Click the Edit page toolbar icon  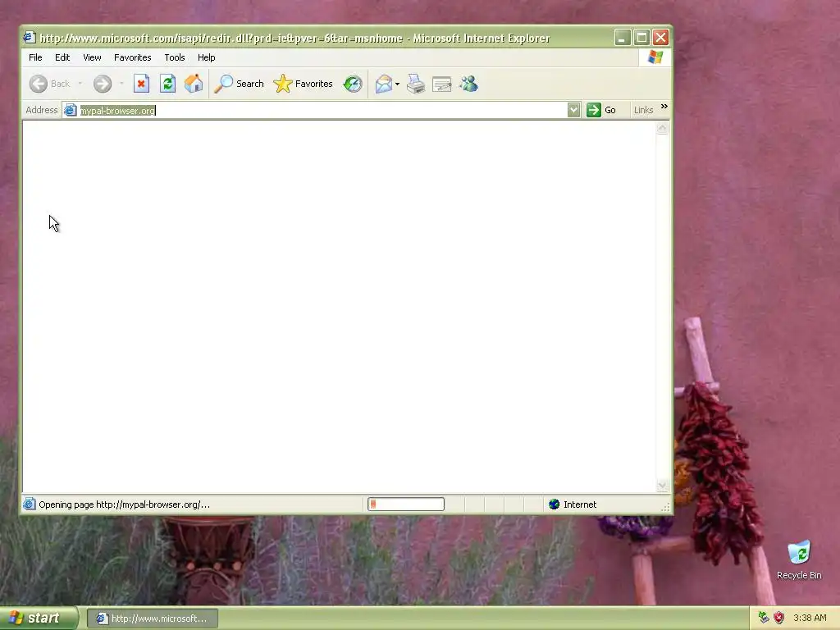pos(442,84)
